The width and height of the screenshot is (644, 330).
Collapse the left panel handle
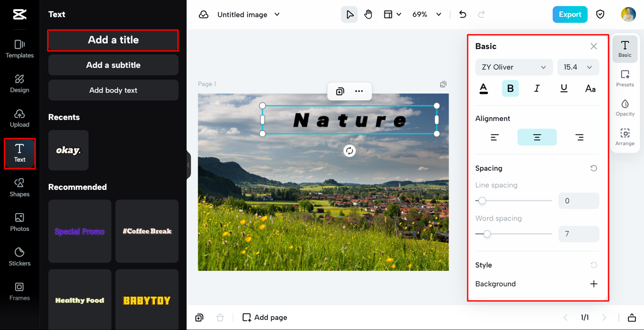189,165
